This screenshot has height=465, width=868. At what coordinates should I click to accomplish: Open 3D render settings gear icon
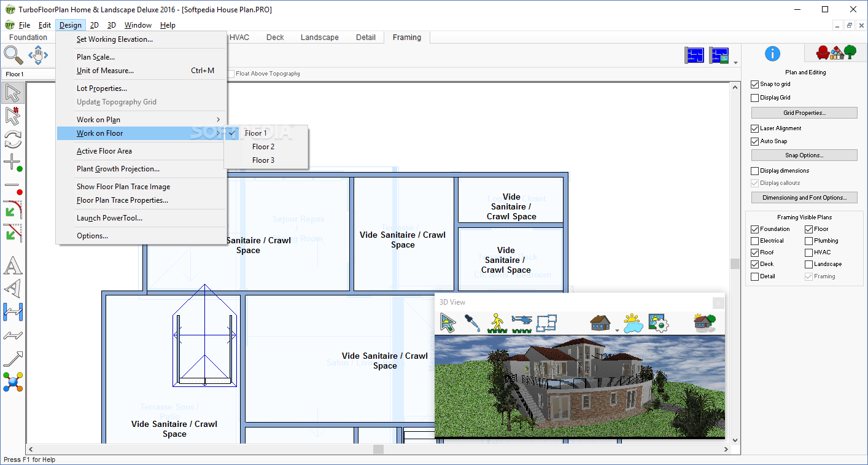click(x=658, y=322)
